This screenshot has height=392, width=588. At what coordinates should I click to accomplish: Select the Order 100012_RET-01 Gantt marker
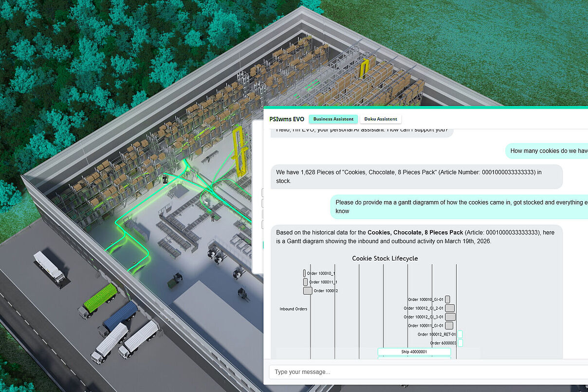[x=459, y=334]
